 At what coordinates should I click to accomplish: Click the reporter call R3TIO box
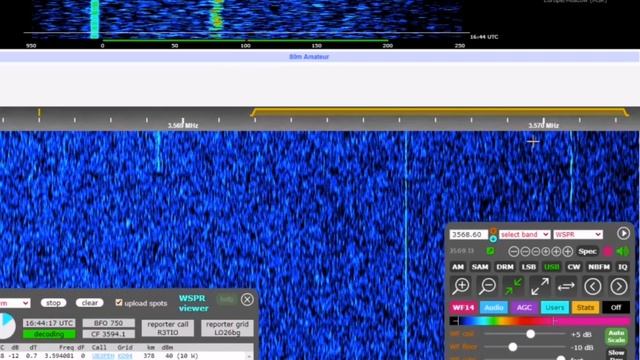[x=168, y=328]
